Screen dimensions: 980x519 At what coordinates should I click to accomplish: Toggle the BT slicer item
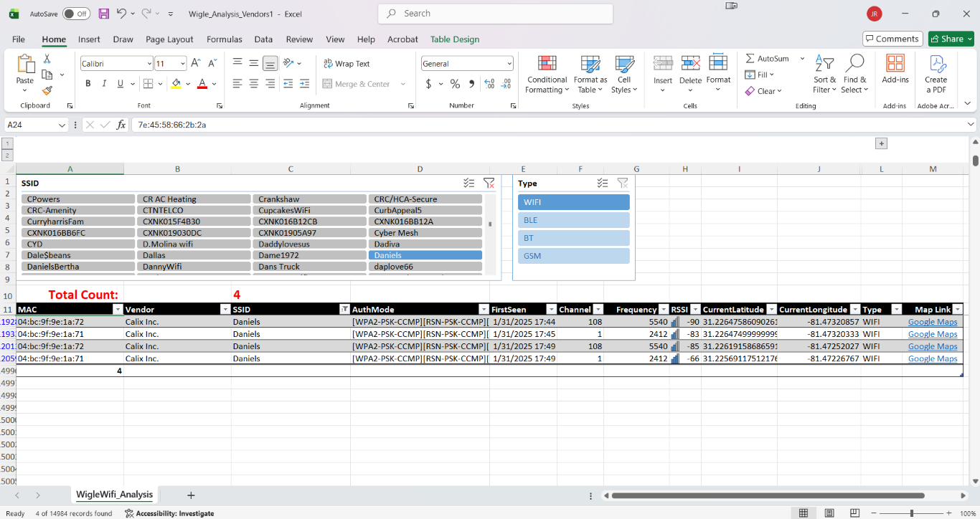(x=574, y=238)
